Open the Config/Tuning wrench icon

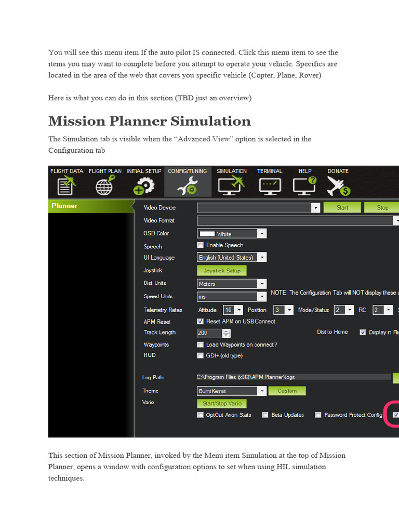point(187,186)
